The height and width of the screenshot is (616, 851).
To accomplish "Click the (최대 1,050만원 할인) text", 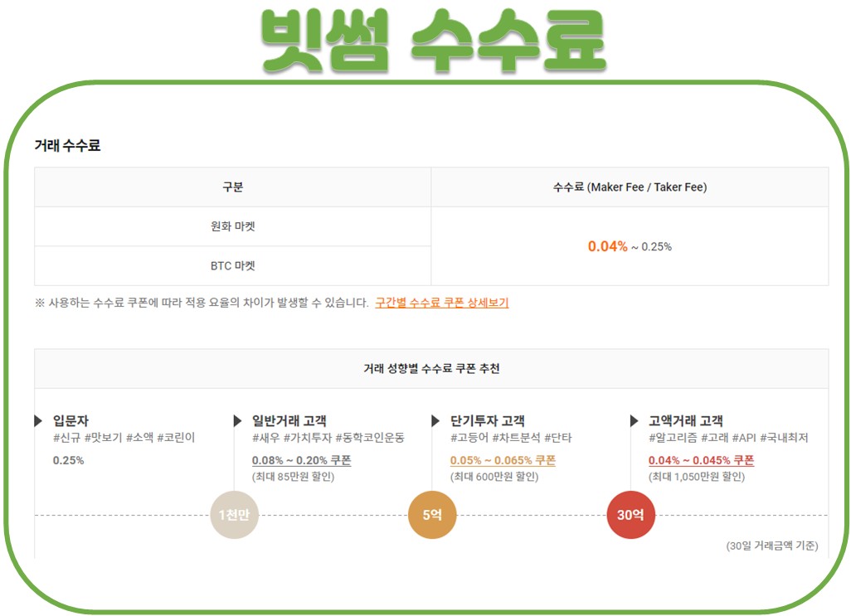I will click(x=697, y=477).
